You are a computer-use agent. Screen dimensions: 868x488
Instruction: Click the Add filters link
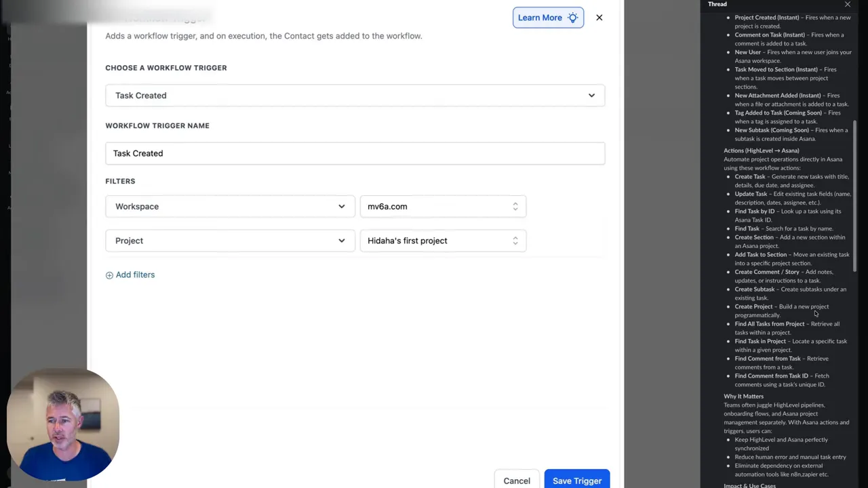pyautogui.click(x=130, y=274)
